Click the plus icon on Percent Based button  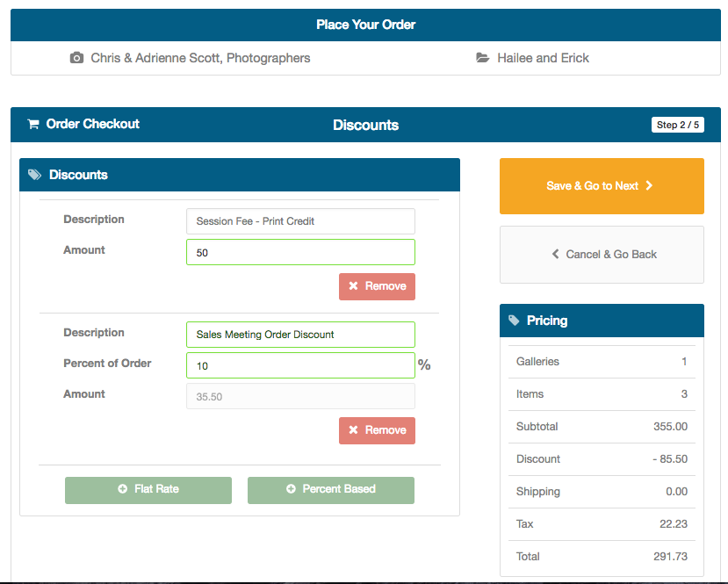(x=291, y=489)
